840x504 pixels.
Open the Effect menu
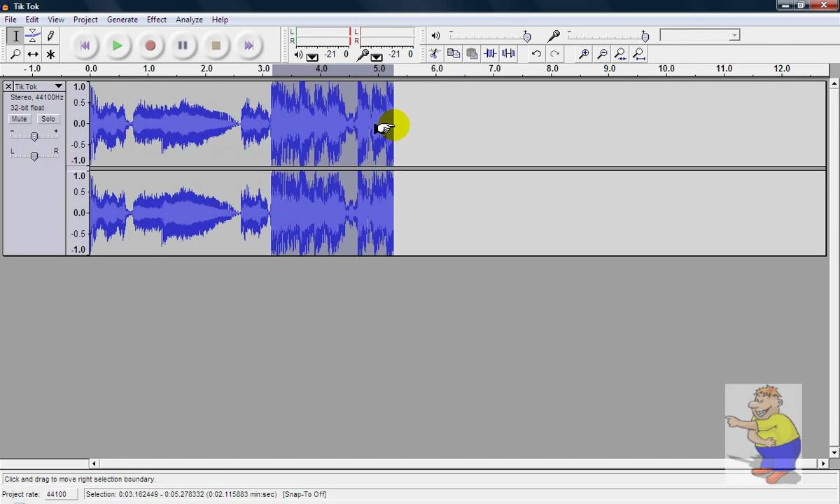(x=157, y=20)
